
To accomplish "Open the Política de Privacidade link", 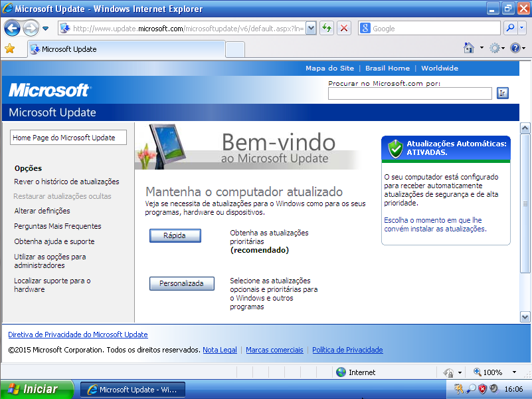I will [347, 350].
